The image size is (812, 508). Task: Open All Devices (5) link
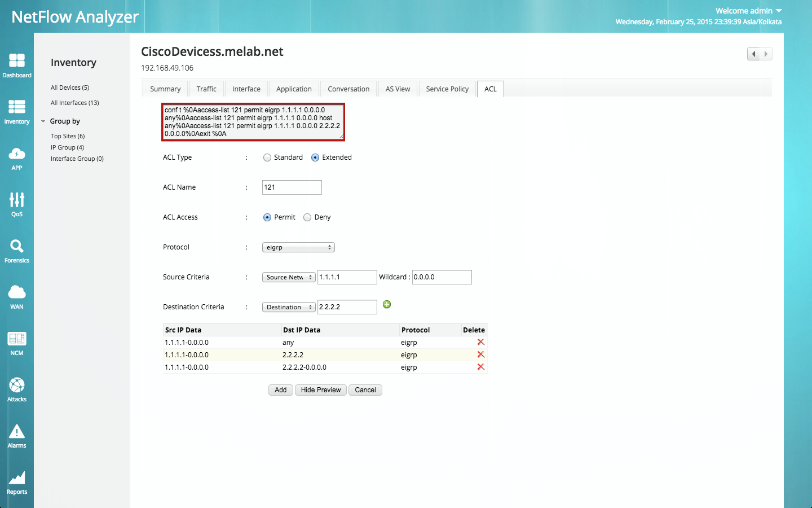point(70,87)
